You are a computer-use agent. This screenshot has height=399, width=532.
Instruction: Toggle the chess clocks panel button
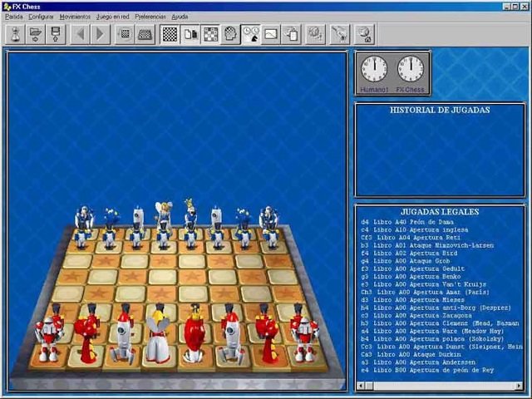pyautogui.click(x=251, y=34)
